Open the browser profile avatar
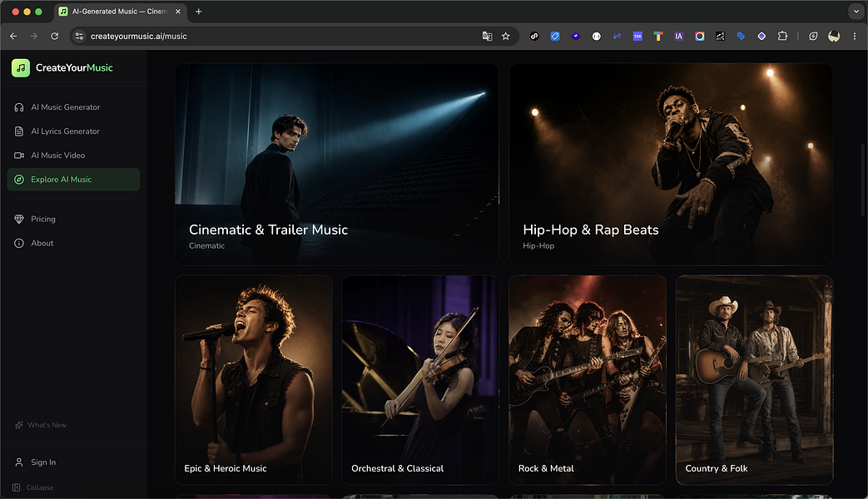 click(x=834, y=36)
